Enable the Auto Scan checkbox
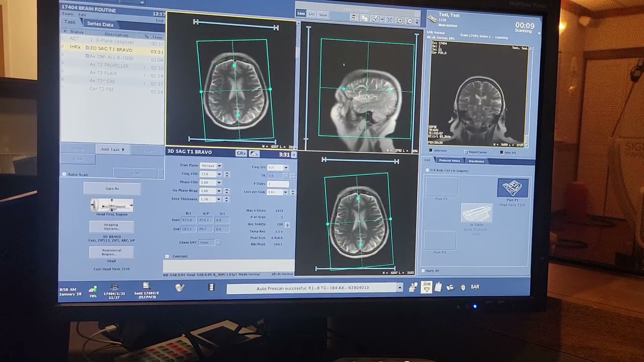644x362 pixels. click(x=64, y=175)
